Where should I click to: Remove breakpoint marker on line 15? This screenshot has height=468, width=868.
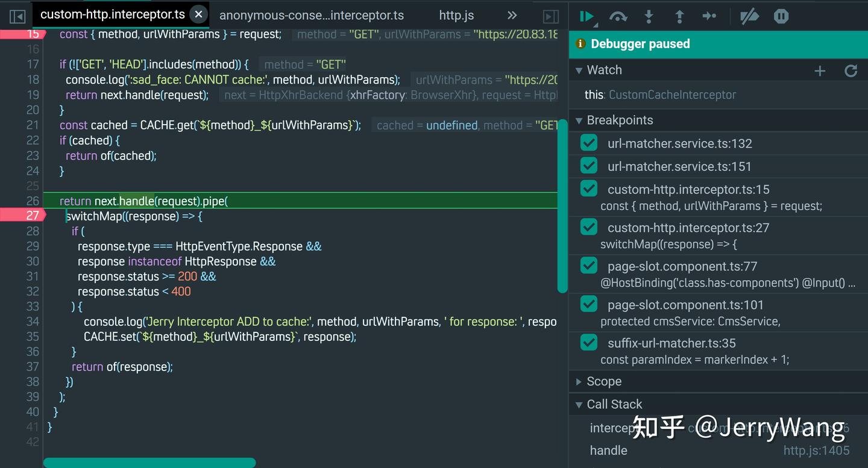coord(23,34)
